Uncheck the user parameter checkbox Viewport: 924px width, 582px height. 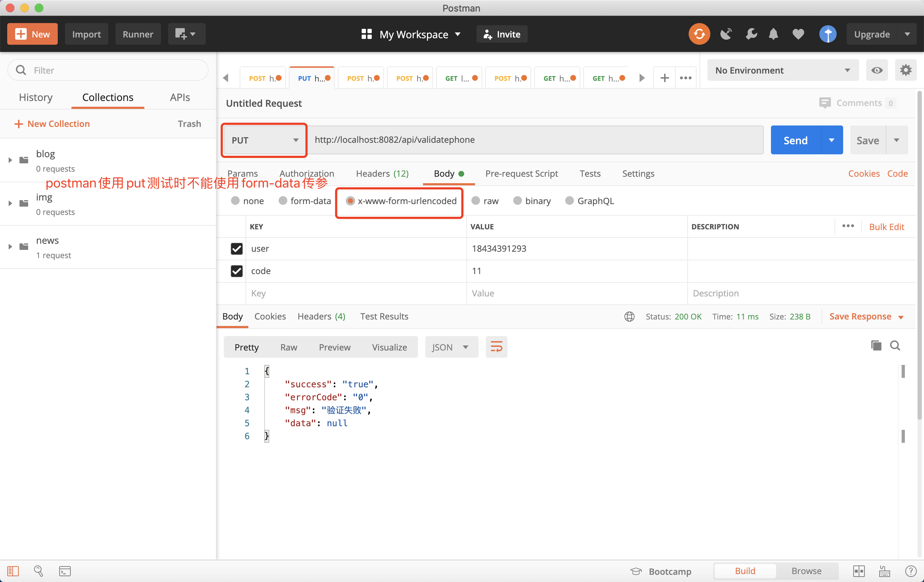coord(237,248)
